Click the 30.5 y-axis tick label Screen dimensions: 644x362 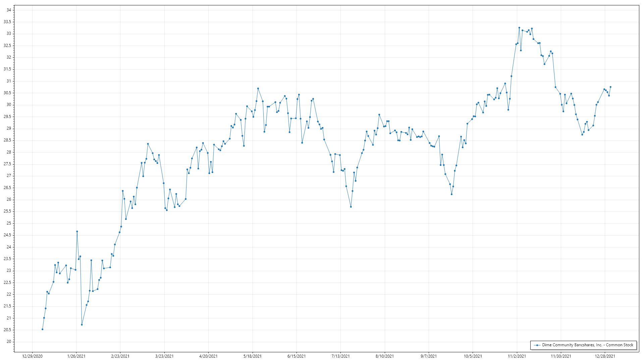click(x=7, y=93)
